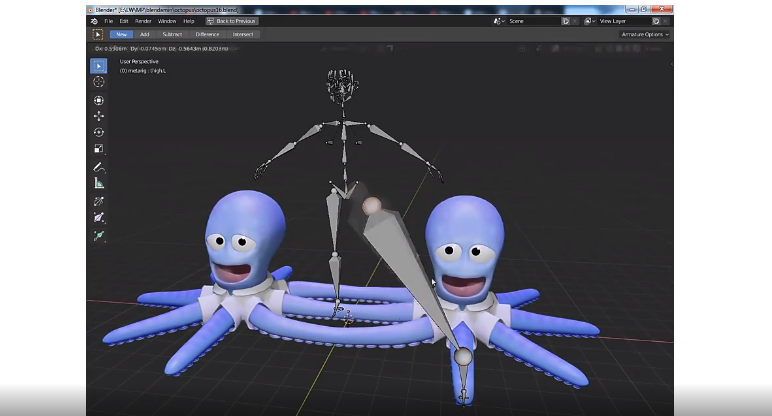772x416 pixels.
Task: Toggle Intersect selection mode
Action: coord(243,34)
